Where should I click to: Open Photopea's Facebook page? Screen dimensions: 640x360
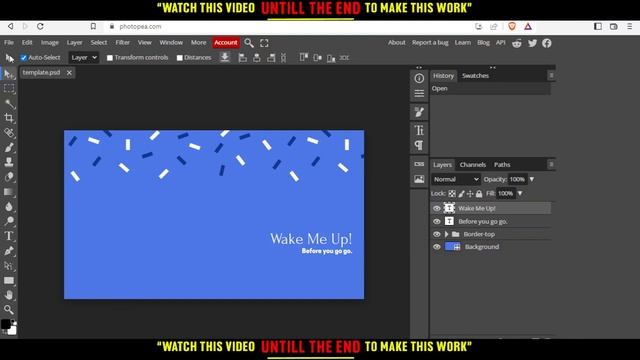point(547,43)
